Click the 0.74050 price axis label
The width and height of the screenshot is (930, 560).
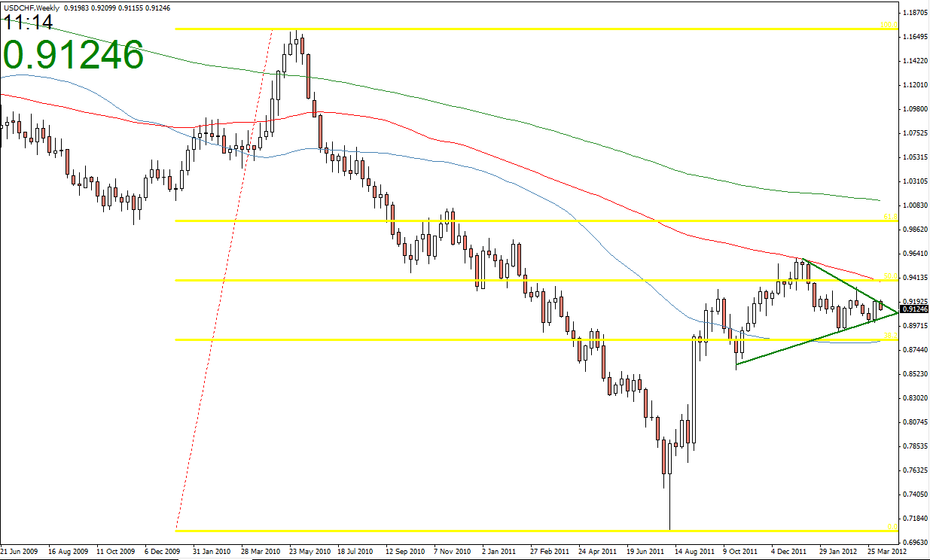click(x=915, y=495)
